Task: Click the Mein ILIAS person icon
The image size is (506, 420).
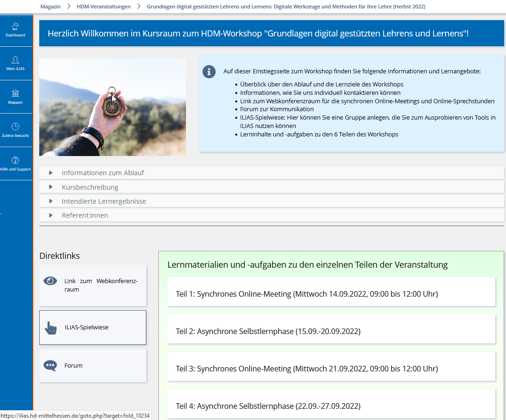Action: coord(15,60)
